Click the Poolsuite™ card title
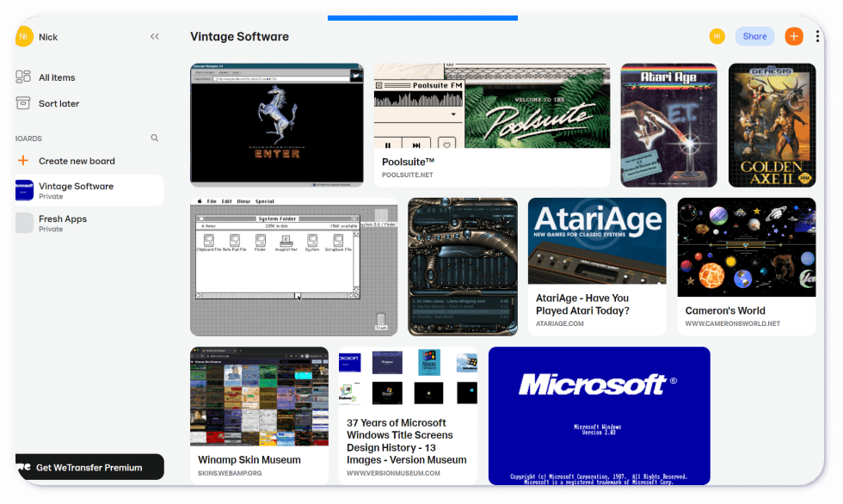 (408, 162)
